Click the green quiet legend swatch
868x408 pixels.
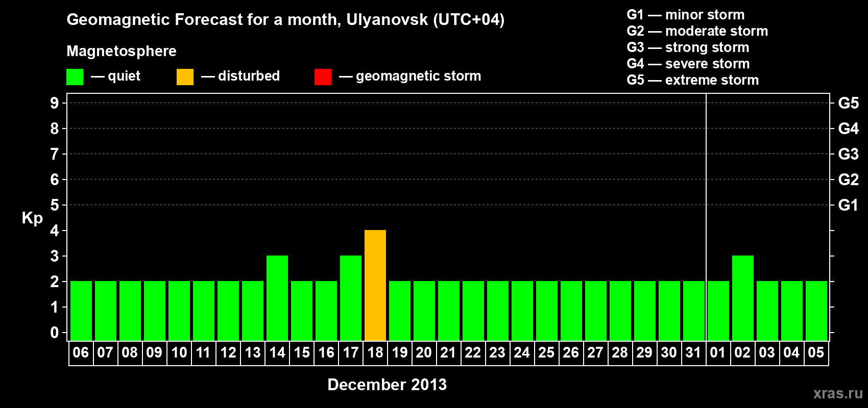[75, 77]
